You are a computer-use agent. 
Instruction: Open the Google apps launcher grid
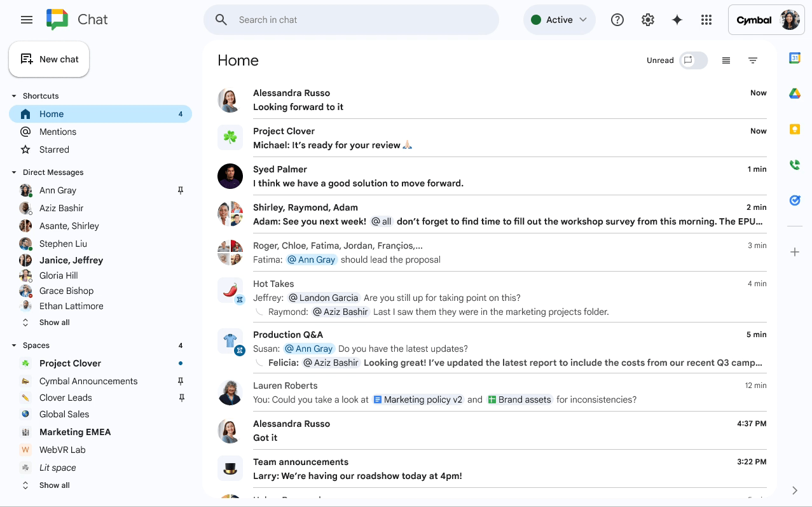point(706,20)
